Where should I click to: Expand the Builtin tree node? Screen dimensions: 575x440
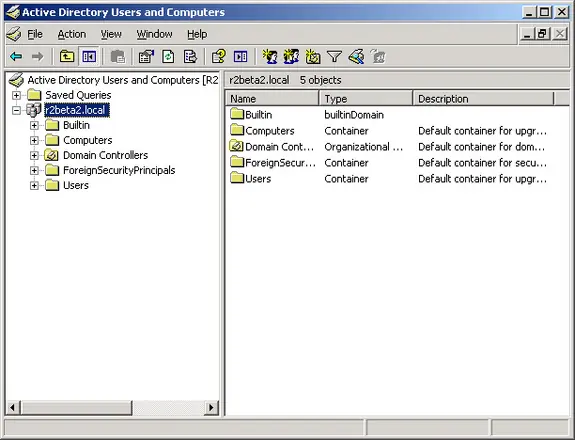click(x=34, y=125)
